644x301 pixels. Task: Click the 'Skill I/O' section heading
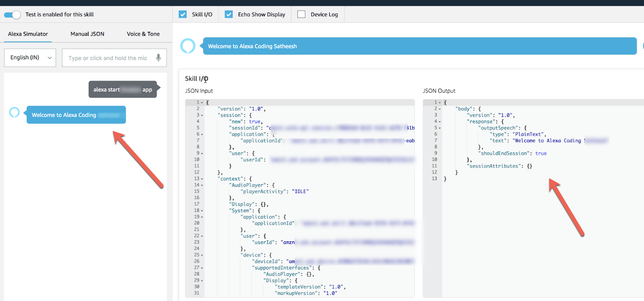point(196,79)
